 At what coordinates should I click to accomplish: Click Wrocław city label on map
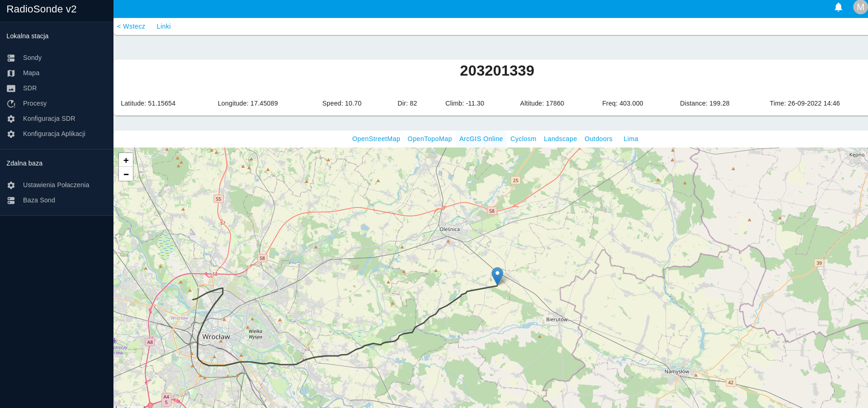(216, 337)
